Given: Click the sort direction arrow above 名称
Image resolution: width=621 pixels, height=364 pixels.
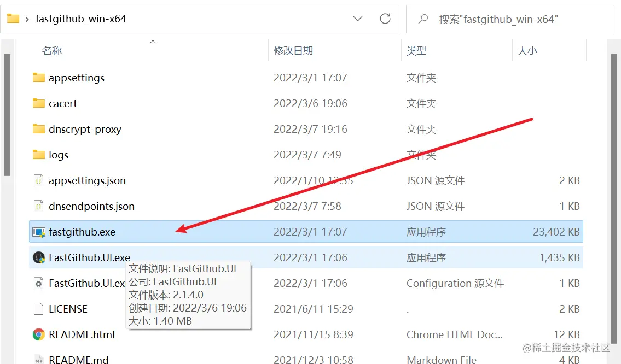Looking at the screenshot, I should click(153, 42).
